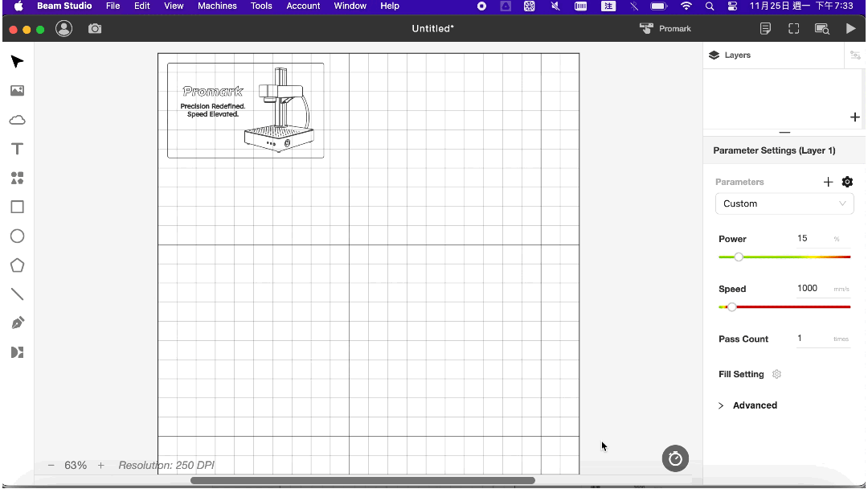Select the Text tool
868x489 pixels.
coord(17,149)
